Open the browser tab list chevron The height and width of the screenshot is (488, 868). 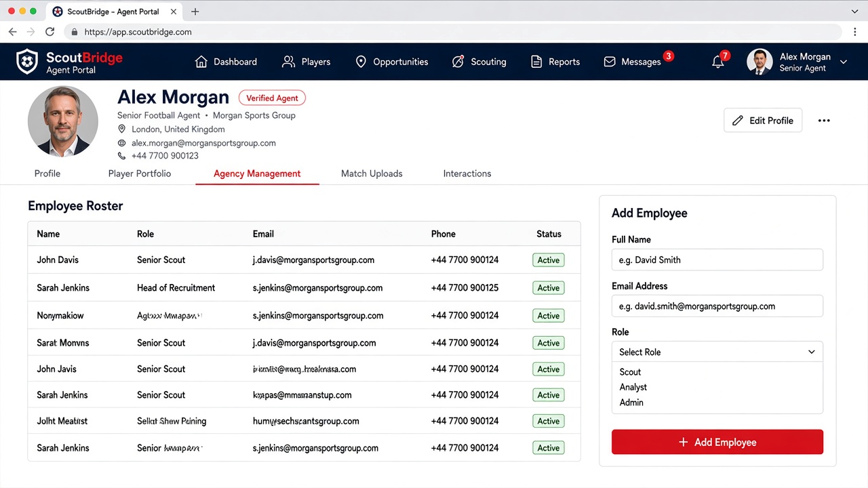[x=854, y=12]
